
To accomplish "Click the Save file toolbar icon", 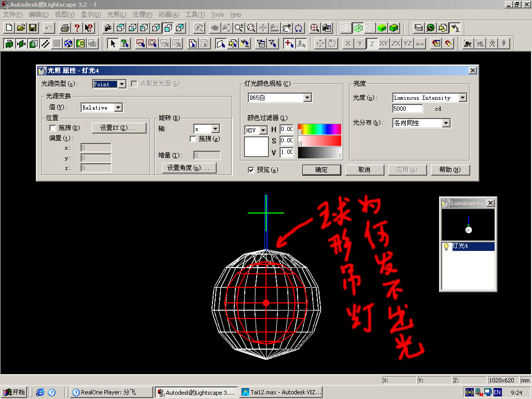I will coord(32,28).
